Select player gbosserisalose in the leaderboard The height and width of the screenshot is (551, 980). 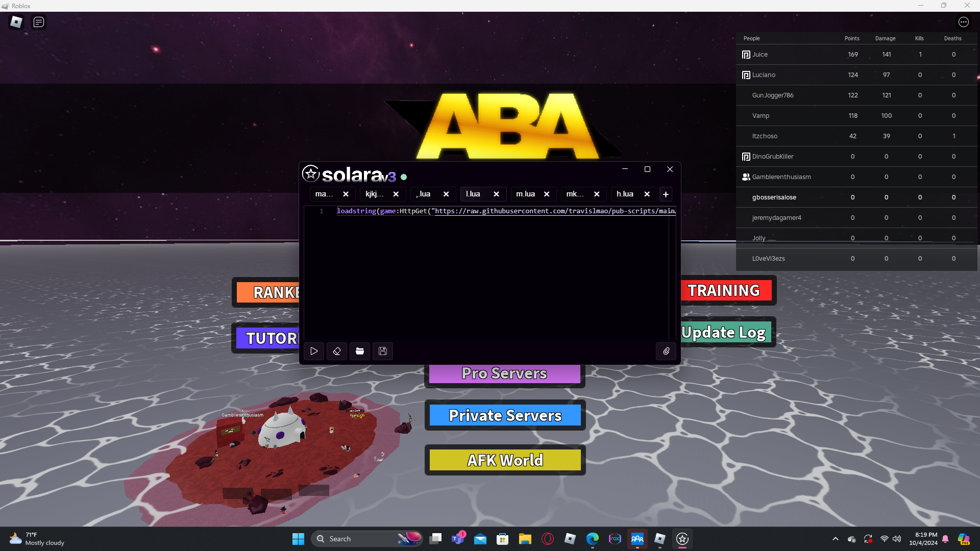tap(856, 197)
